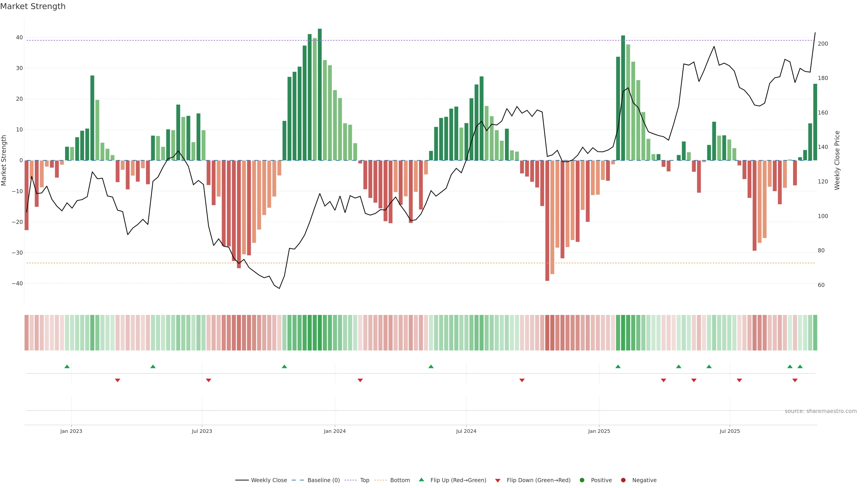The image size is (868, 488).
Task: Click the Jul 2024 x-axis label
Action: pyautogui.click(x=466, y=431)
